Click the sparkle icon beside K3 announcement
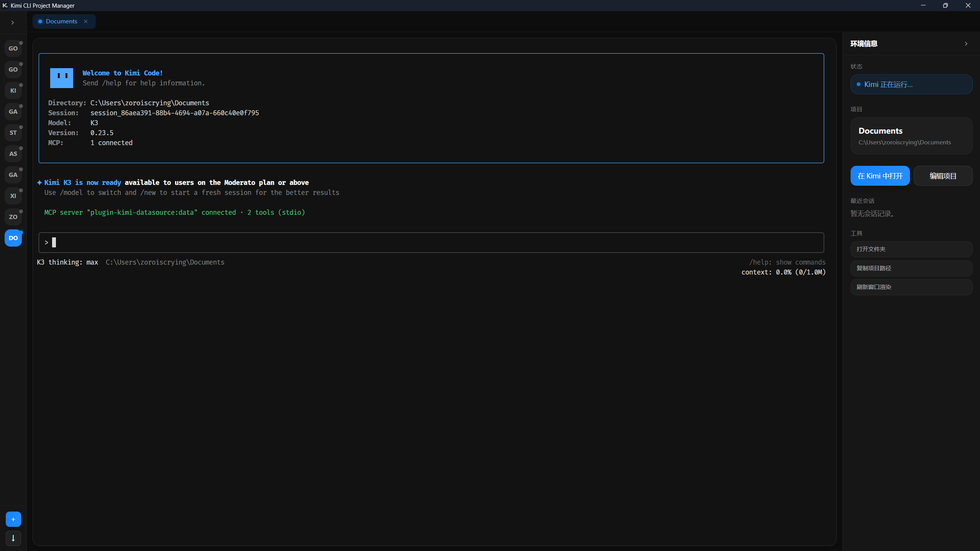Image resolution: width=980 pixels, height=551 pixels. coord(39,183)
